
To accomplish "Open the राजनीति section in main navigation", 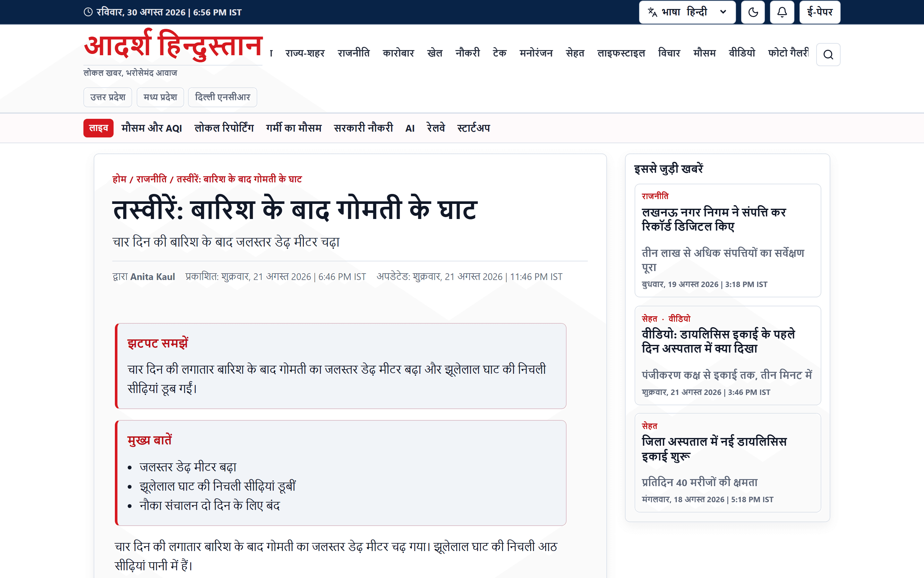I will [354, 53].
